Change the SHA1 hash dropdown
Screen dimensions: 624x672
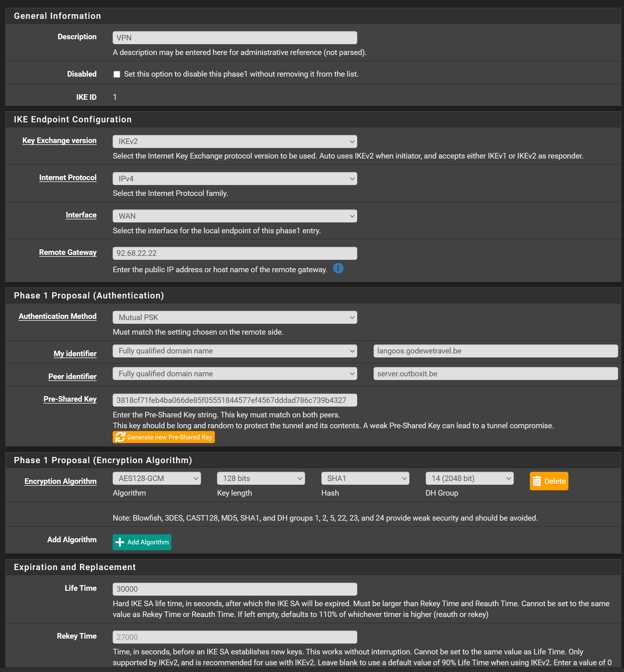point(365,478)
